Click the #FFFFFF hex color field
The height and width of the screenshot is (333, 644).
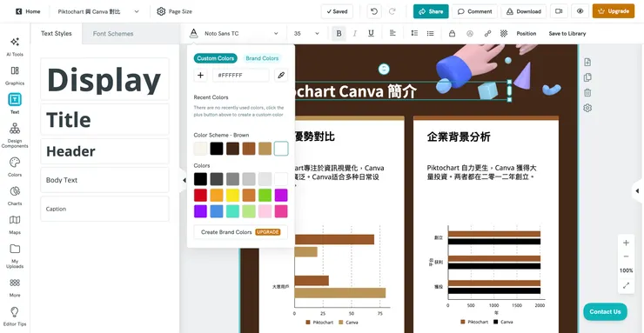(241, 76)
